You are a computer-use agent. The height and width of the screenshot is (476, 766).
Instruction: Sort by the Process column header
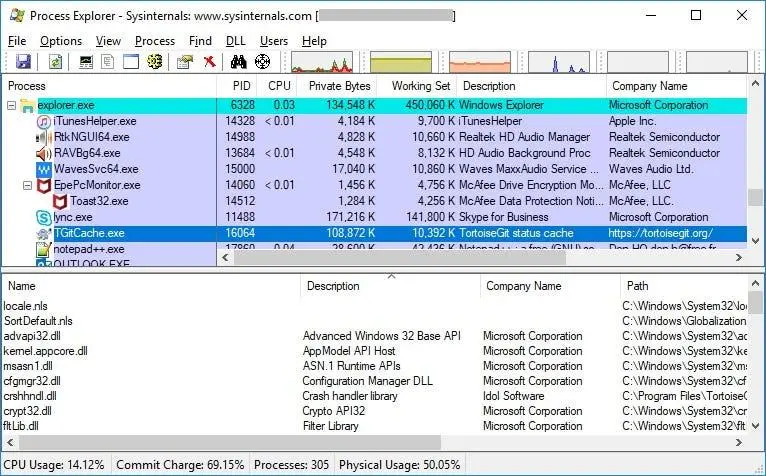point(109,86)
